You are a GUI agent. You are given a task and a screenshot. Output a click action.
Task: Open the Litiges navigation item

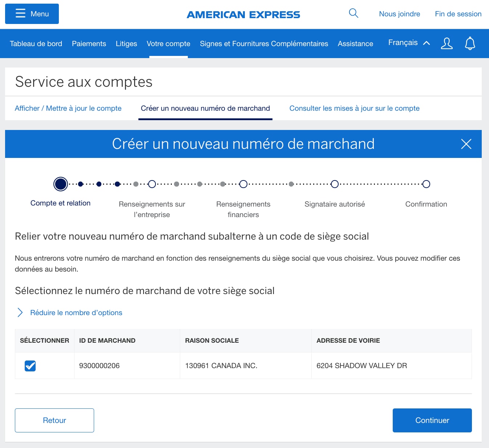click(126, 44)
